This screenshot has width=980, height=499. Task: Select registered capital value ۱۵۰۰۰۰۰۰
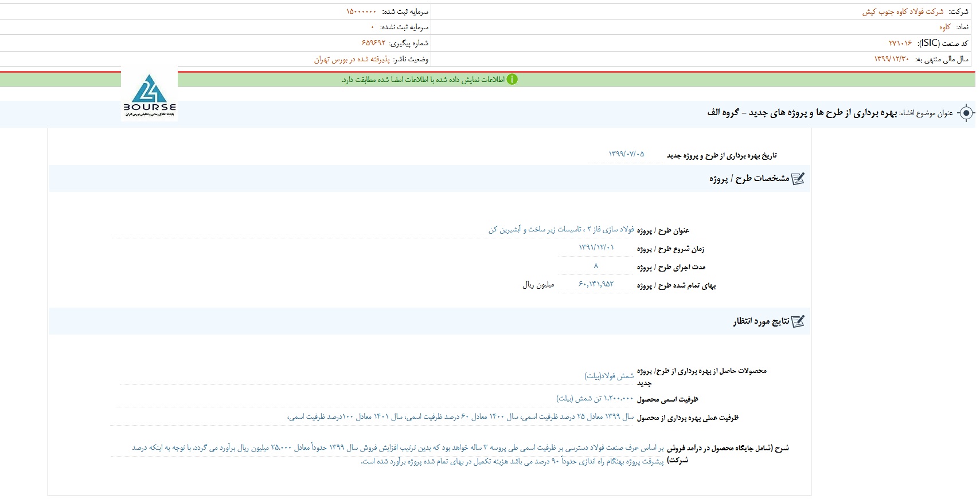(x=361, y=11)
